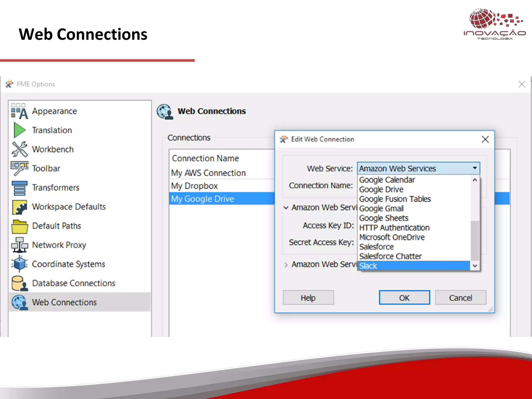Click the green Translation arrow icon

19,130
